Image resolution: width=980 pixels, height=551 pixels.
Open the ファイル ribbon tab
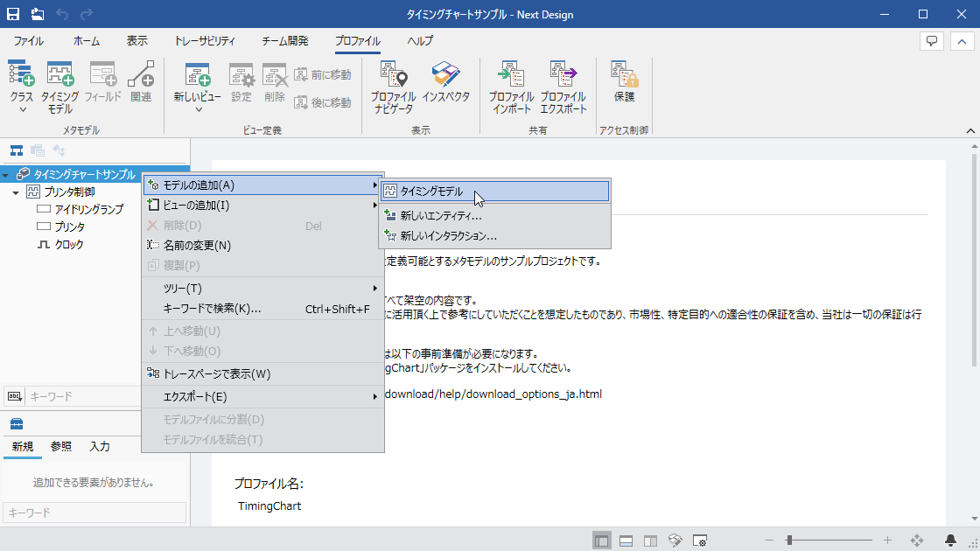point(29,41)
